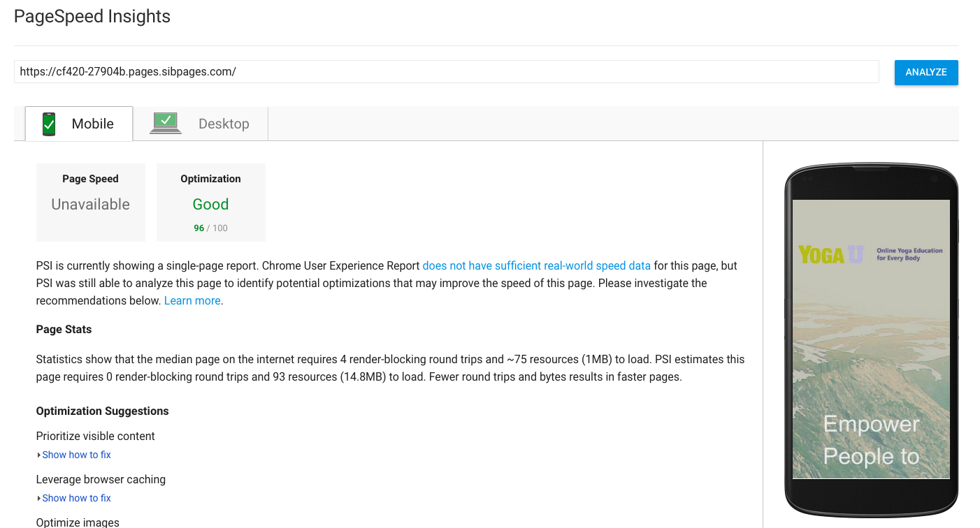Expand Show how to fix under Prioritize visible content

click(76, 455)
